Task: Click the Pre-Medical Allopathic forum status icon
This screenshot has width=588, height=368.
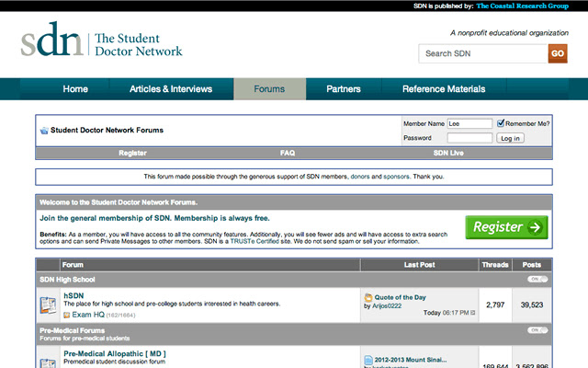Action: point(48,362)
